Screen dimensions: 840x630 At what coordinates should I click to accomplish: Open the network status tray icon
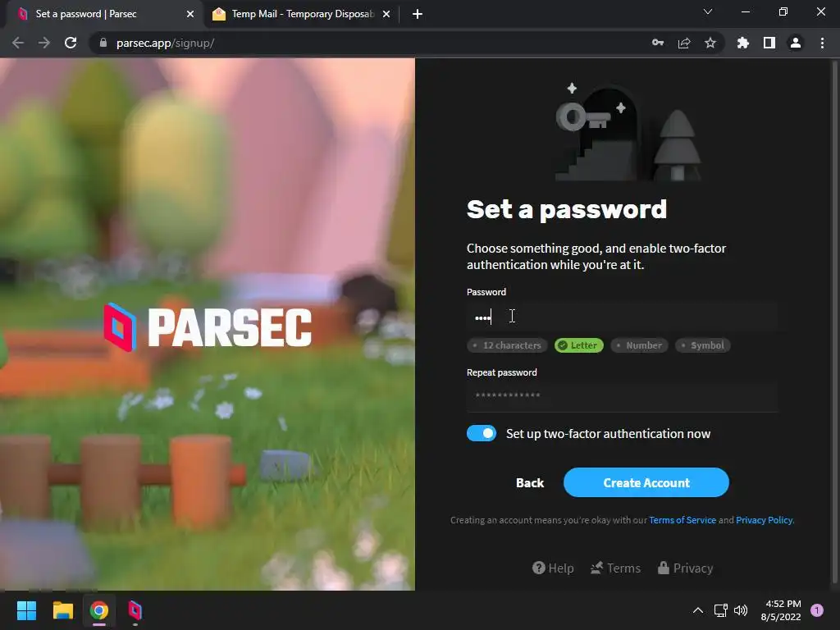pyautogui.click(x=720, y=610)
